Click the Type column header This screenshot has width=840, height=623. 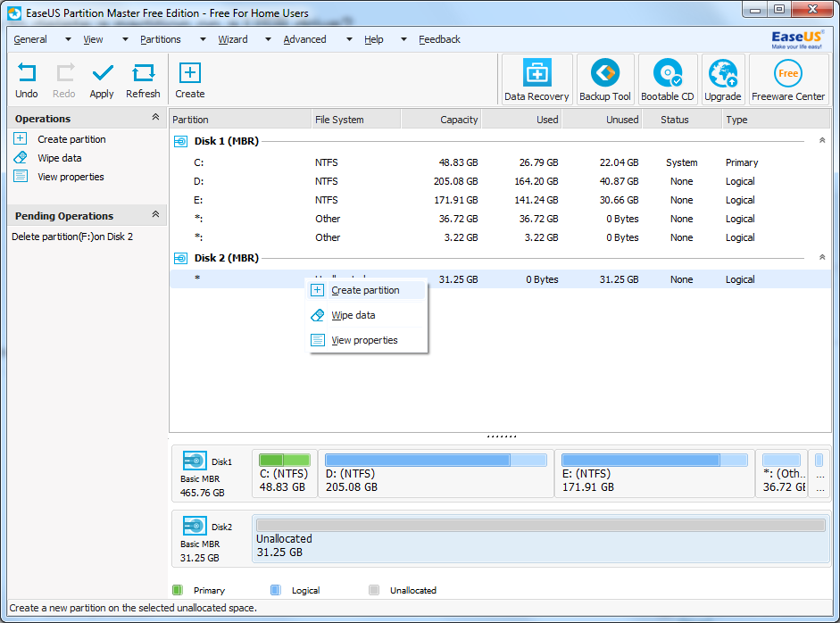tap(776, 120)
